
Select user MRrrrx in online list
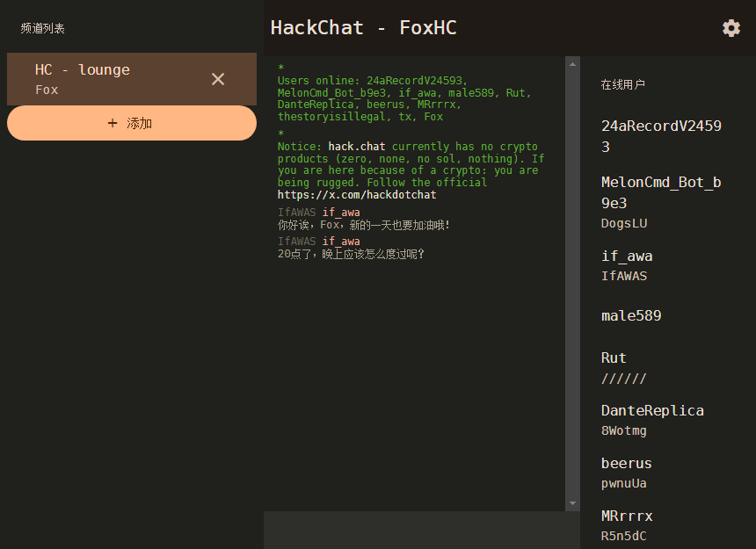pyautogui.click(x=627, y=516)
